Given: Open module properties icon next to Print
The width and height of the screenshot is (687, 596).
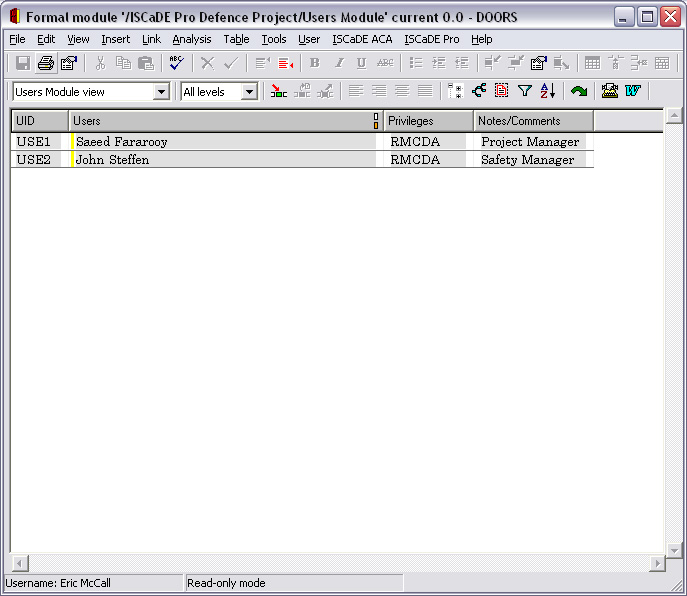Looking at the screenshot, I should click(x=69, y=63).
